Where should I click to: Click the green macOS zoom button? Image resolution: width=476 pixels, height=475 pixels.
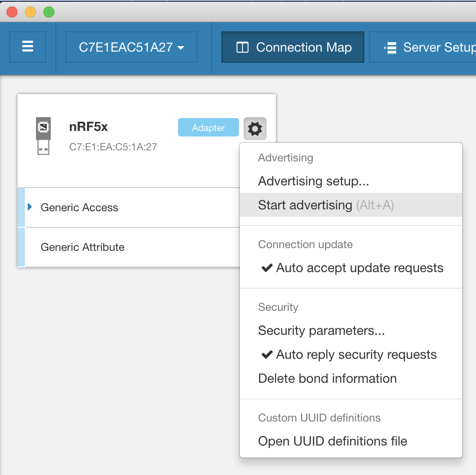pyautogui.click(x=49, y=12)
